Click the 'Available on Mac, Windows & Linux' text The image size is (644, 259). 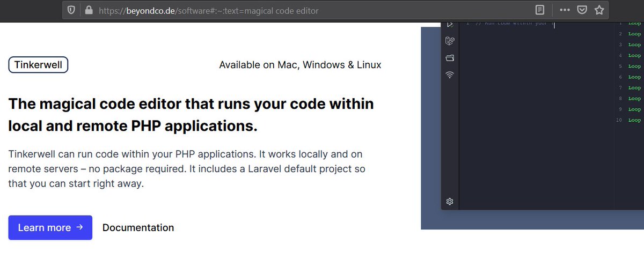click(x=301, y=65)
